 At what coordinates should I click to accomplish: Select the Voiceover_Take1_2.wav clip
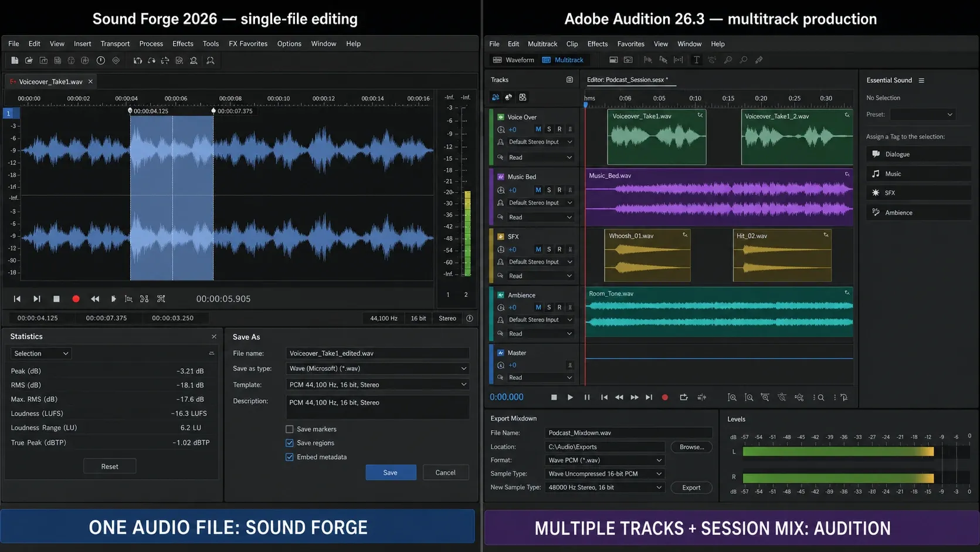click(x=797, y=137)
